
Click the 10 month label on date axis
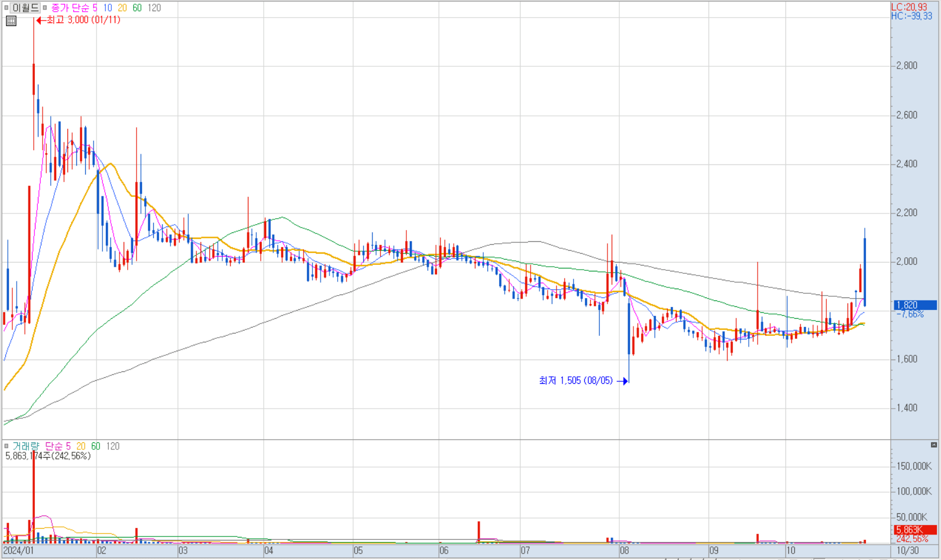tap(791, 551)
